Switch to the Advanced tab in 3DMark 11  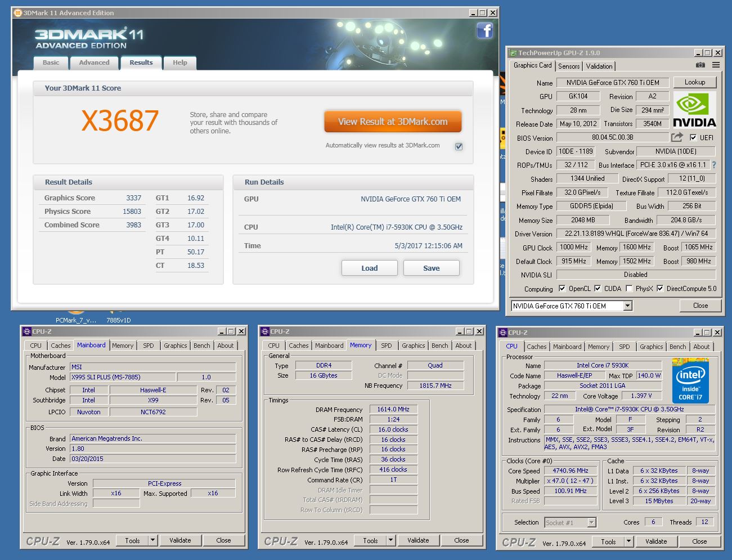pyautogui.click(x=94, y=62)
